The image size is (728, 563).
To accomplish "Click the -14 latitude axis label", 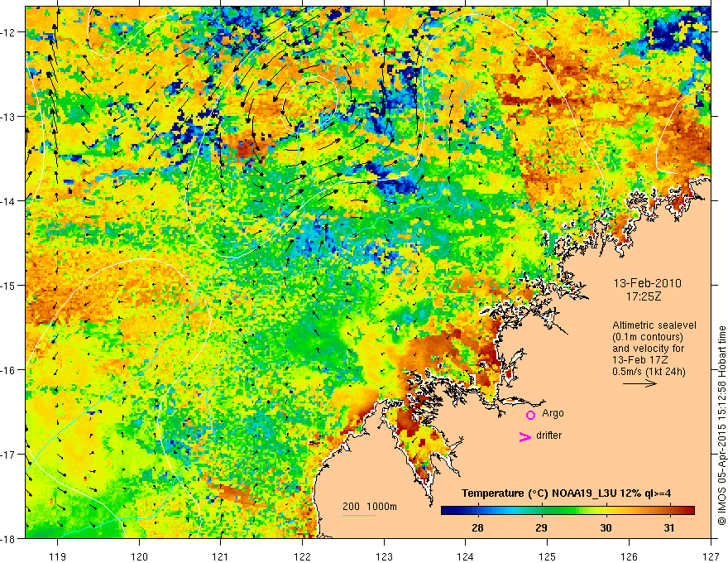I will (8, 200).
